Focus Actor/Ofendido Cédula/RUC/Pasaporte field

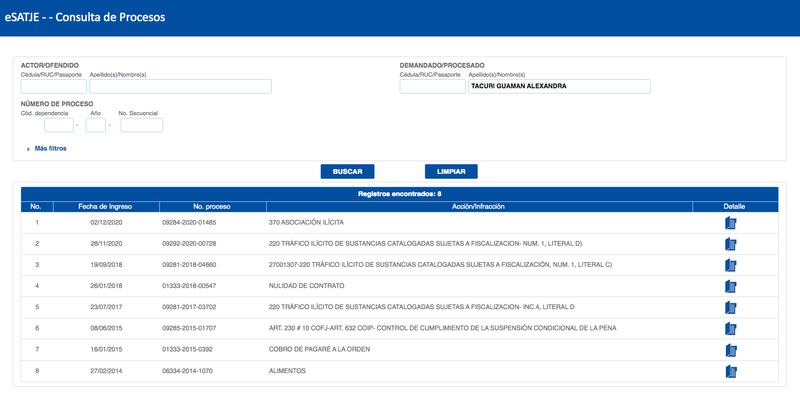pyautogui.click(x=54, y=86)
